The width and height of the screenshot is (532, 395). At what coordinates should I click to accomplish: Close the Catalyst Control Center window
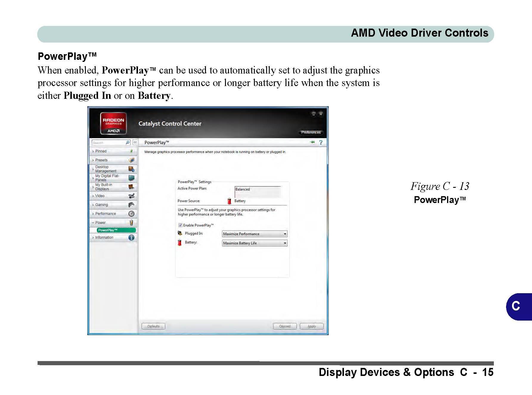(321, 114)
